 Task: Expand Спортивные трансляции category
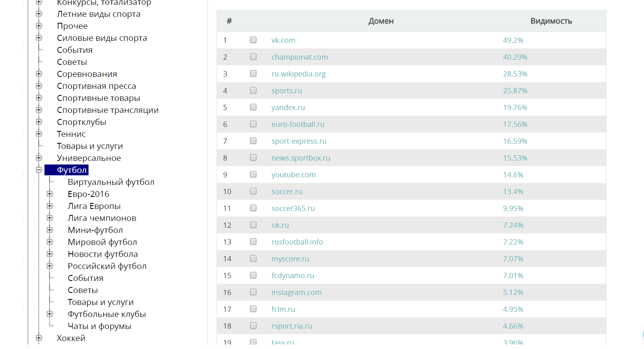(39, 110)
